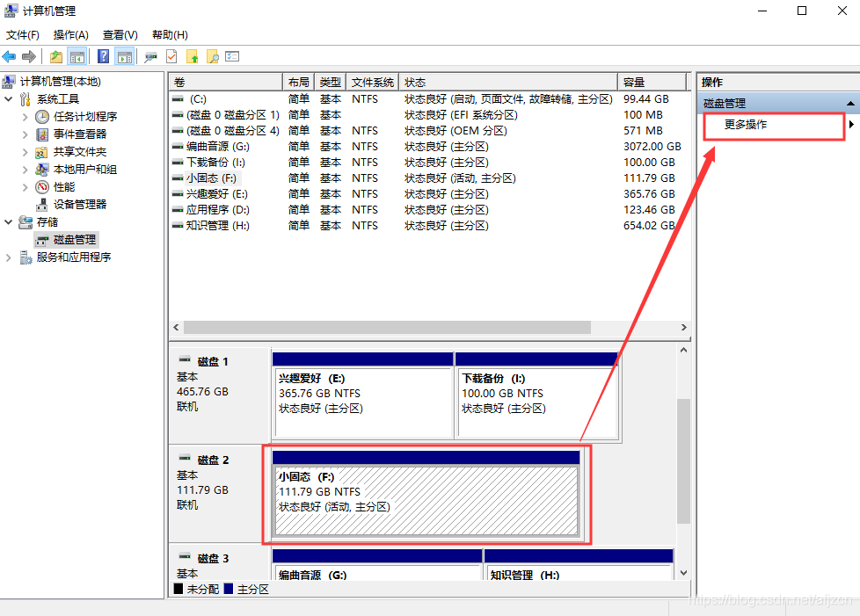Open the 操作(A) menu
Image resolution: width=860 pixels, height=616 pixels.
pos(70,35)
